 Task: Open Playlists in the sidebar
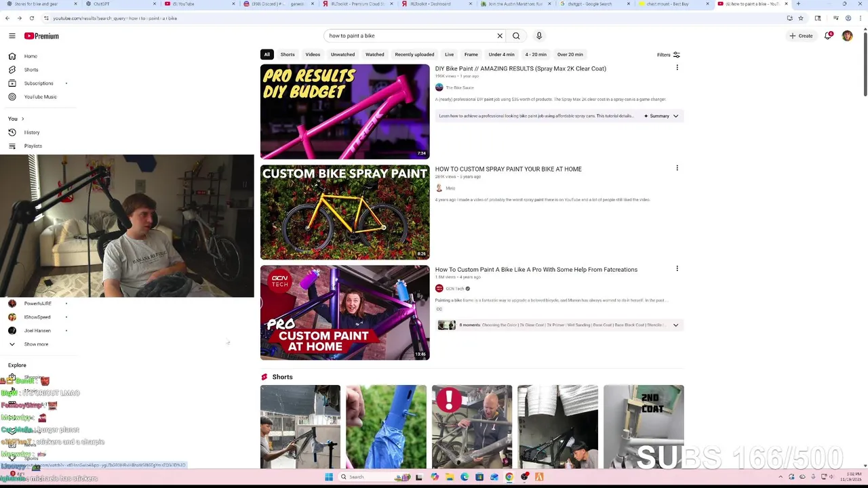point(33,146)
